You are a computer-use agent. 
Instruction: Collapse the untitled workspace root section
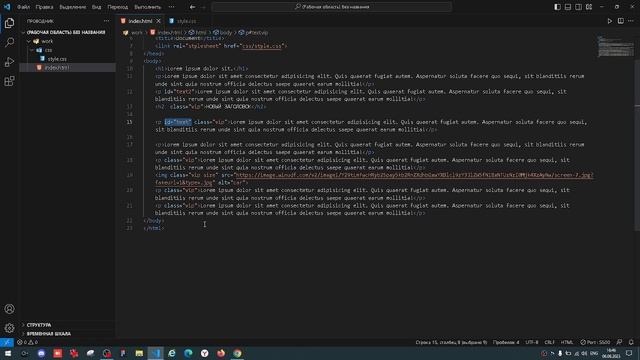23,32
